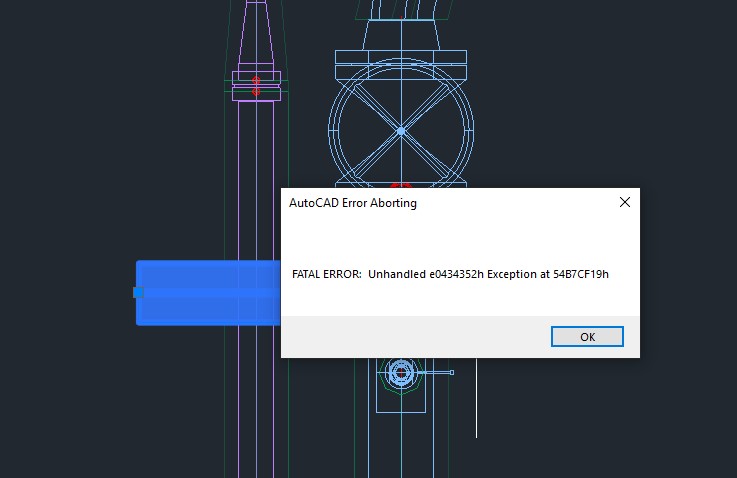The height and width of the screenshot is (478, 737).
Task: Click the valve's top flange rectangle
Action: point(401,57)
